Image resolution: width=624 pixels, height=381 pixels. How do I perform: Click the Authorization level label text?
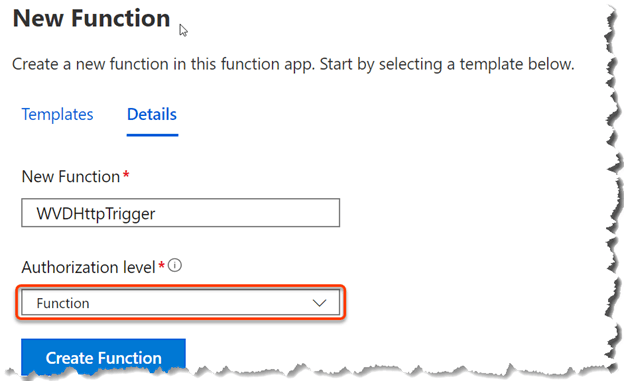pyautogui.click(x=88, y=267)
